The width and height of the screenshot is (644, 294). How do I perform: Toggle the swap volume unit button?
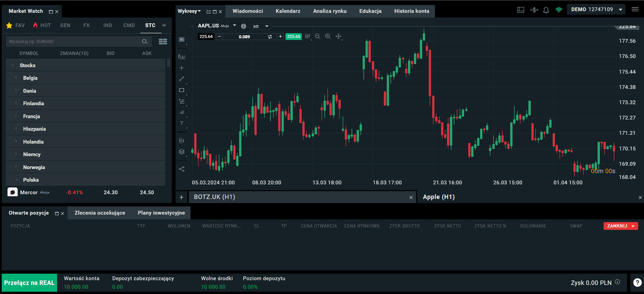[x=270, y=37]
